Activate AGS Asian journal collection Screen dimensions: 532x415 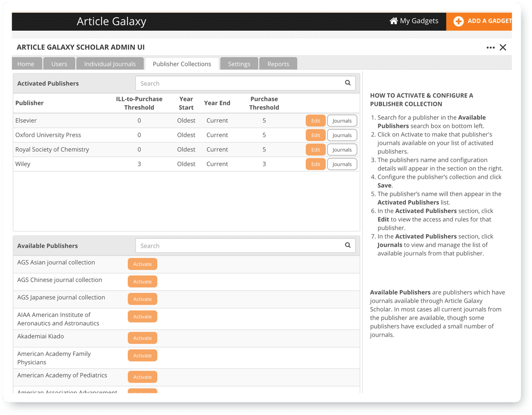(x=142, y=264)
